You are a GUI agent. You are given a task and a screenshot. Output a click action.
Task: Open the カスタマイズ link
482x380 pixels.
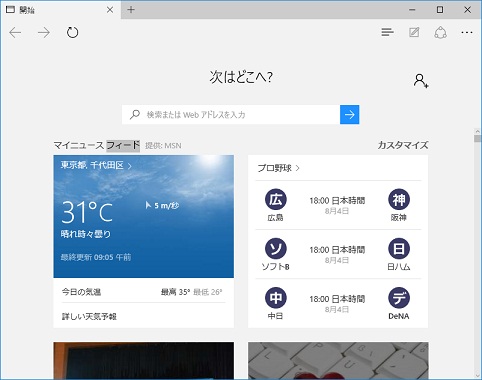click(403, 145)
